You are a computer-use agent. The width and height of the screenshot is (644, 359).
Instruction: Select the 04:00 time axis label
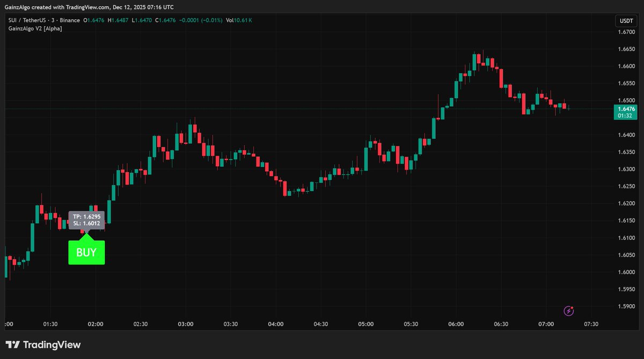click(x=276, y=324)
